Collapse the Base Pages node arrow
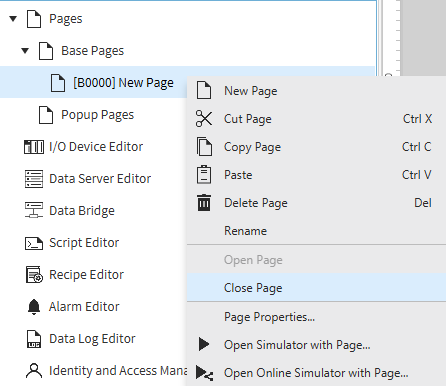Viewport: 446px width, 386px height. (x=25, y=51)
